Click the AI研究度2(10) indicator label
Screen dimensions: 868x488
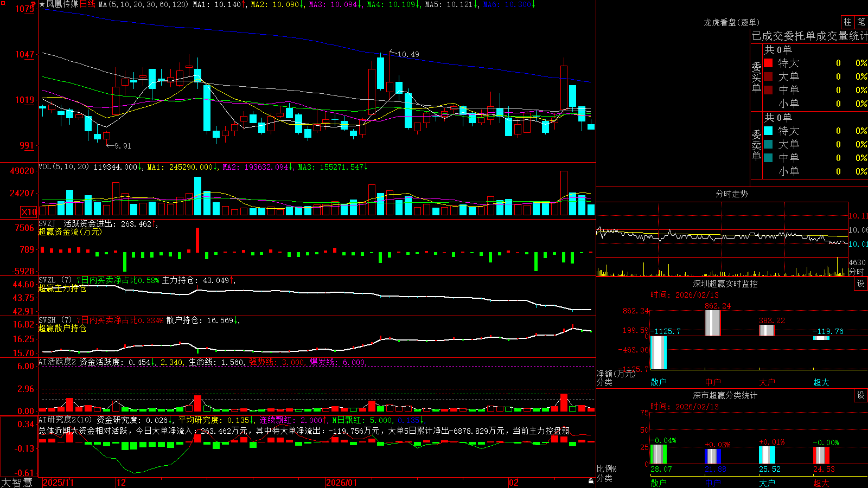(x=65, y=420)
